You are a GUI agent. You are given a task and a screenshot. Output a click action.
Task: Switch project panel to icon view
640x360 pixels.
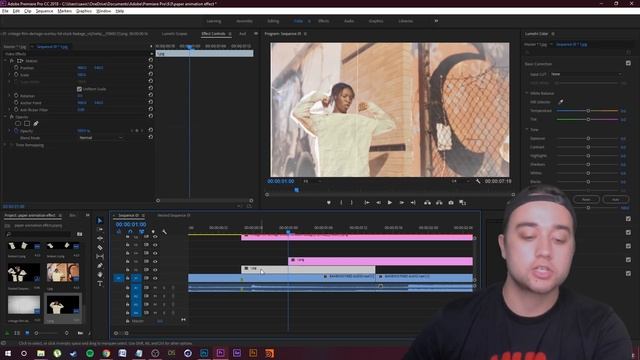[27, 333]
